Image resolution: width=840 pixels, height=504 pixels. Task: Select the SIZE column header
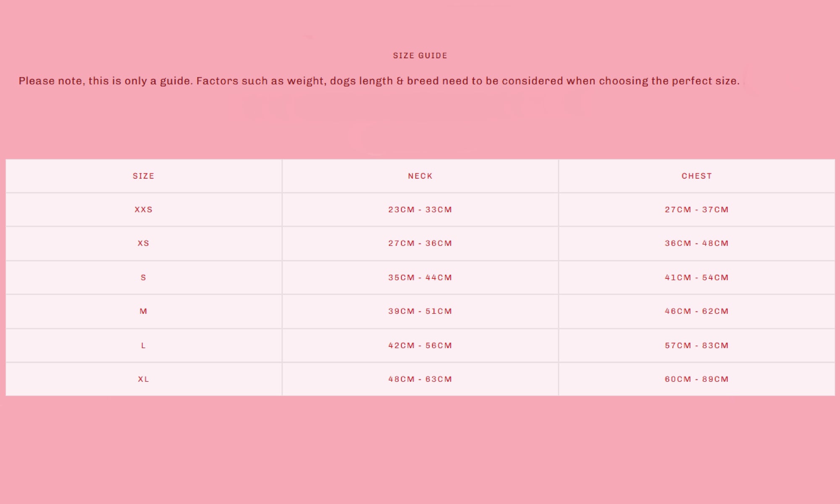coord(144,176)
